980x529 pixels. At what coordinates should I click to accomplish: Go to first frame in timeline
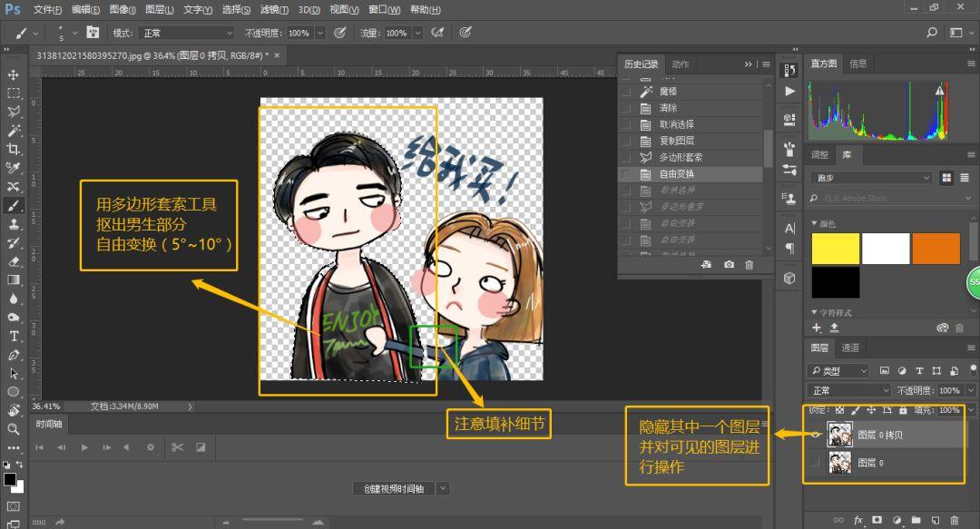click(x=39, y=447)
